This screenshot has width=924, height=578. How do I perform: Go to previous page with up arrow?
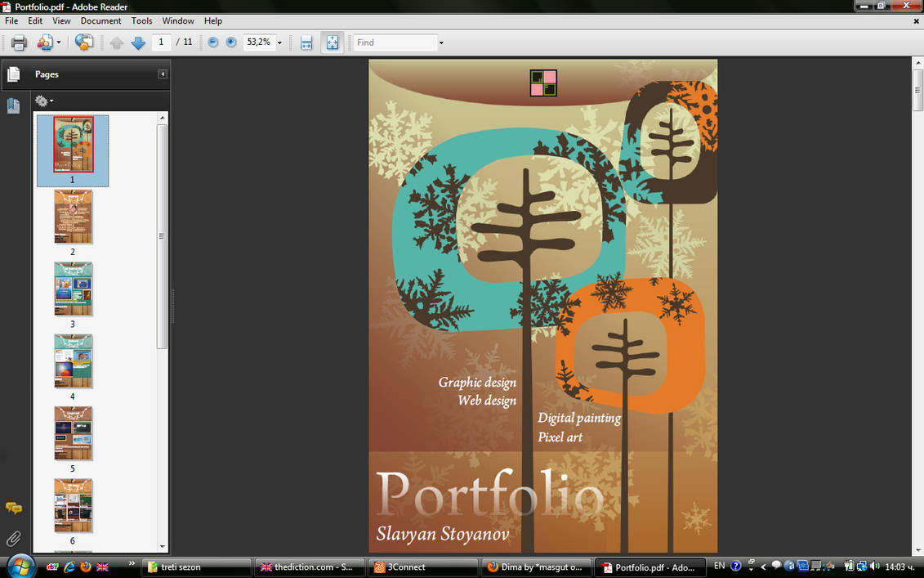(x=116, y=43)
